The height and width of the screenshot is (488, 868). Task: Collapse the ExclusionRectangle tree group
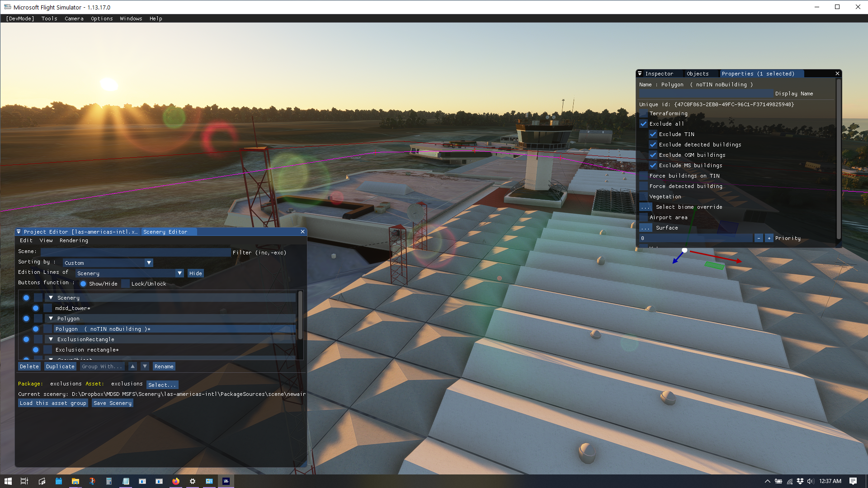pos(51,339)
